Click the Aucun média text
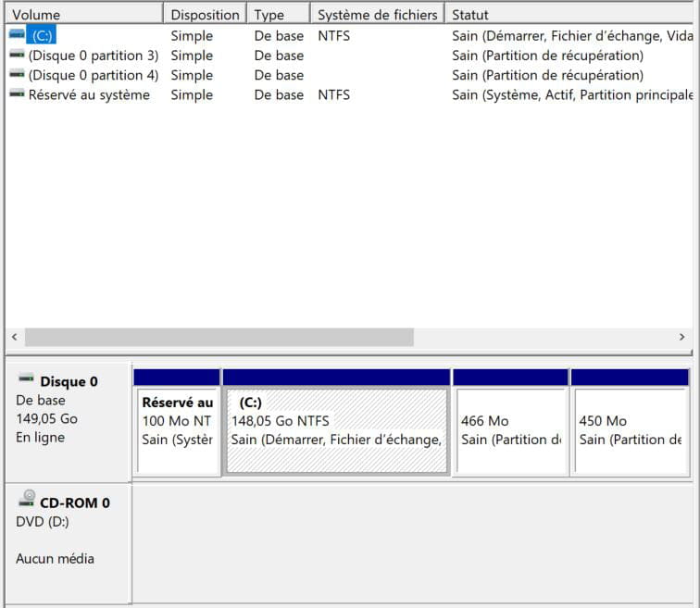700x608 pixels. click(55, 559)
